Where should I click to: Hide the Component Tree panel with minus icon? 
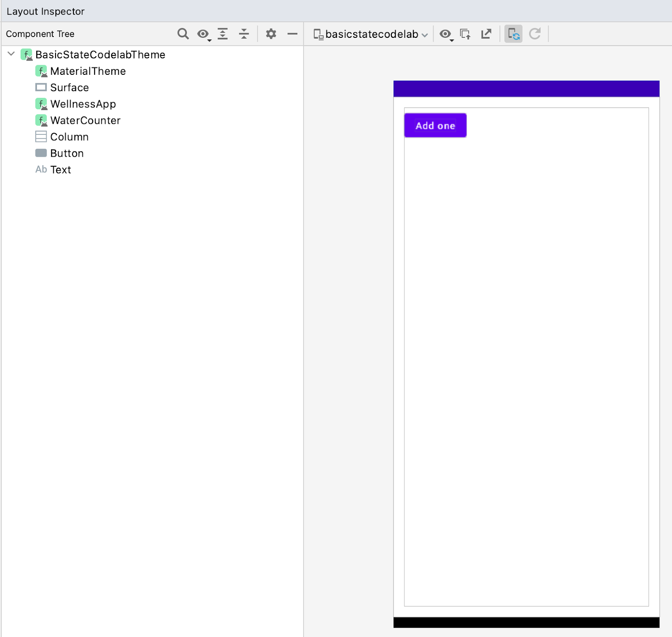coord(292,34)
